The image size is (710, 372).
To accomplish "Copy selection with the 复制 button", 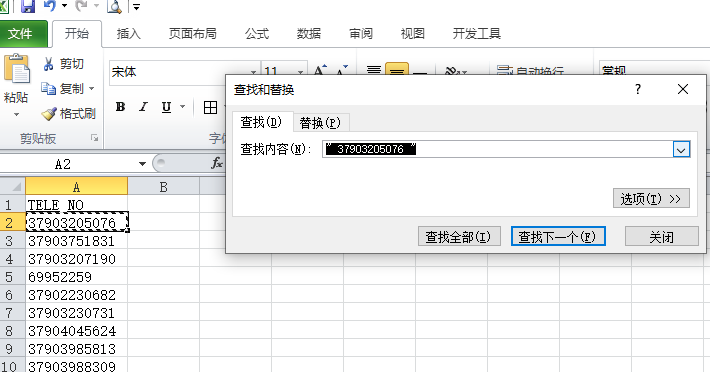I will (x=63, y=89).
